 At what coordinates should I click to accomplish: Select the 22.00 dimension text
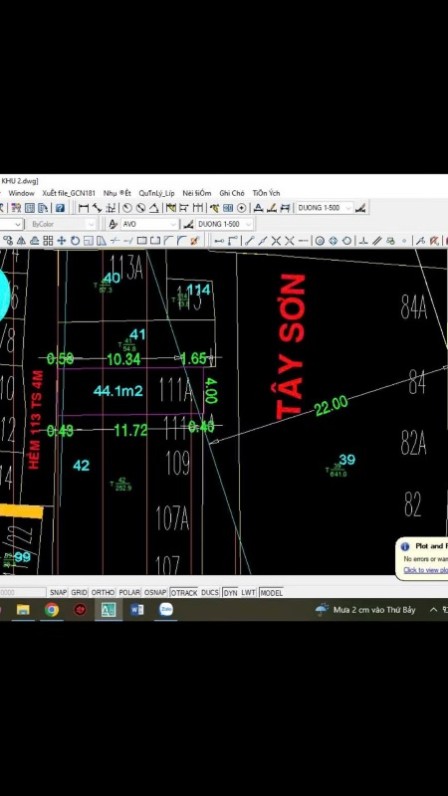click(x=332, y=406)
